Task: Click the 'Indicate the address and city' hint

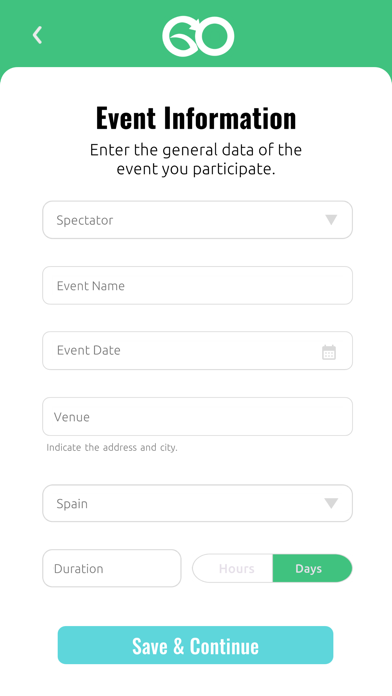Action: pyautogui.click(x=112, y=447)
